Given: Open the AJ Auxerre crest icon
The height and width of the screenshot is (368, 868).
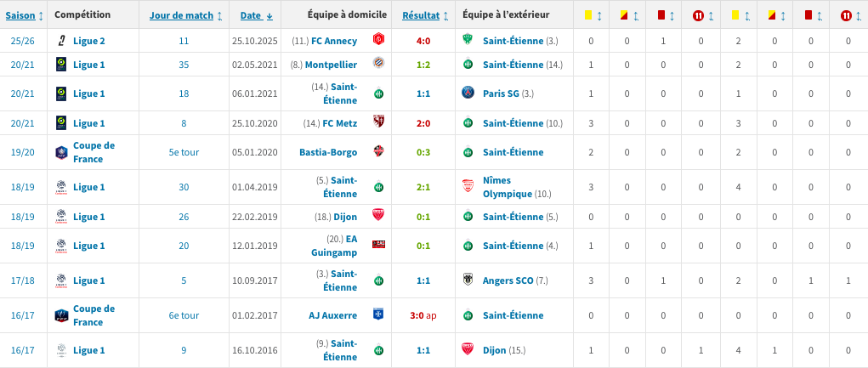Looking at the screenshot, I should [378, 315].
